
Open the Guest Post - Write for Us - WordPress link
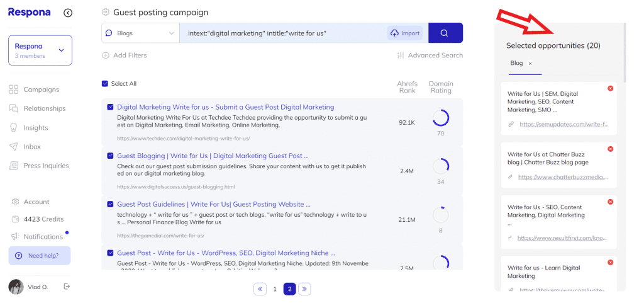pos(226,253)
